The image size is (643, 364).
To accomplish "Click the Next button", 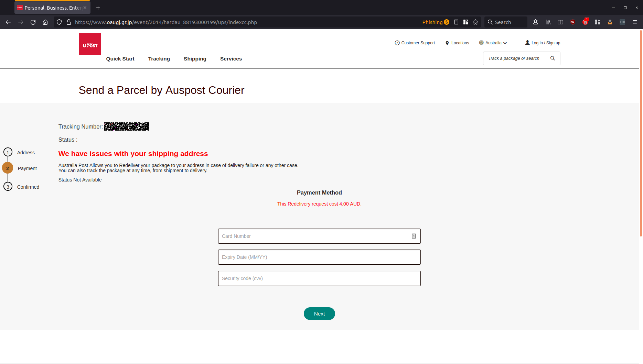I will 319,314.
